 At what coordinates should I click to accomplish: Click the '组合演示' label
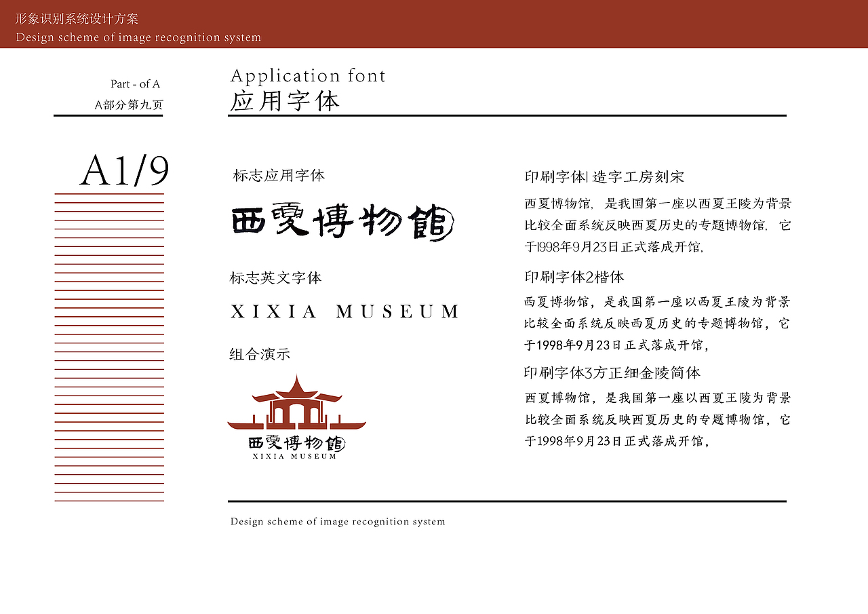click(260, 354)
